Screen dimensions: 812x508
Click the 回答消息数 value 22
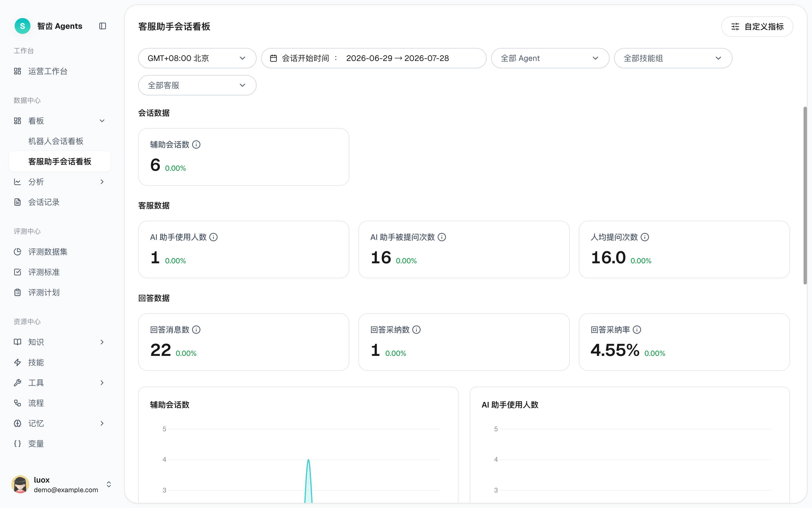(x=161, y=350)
